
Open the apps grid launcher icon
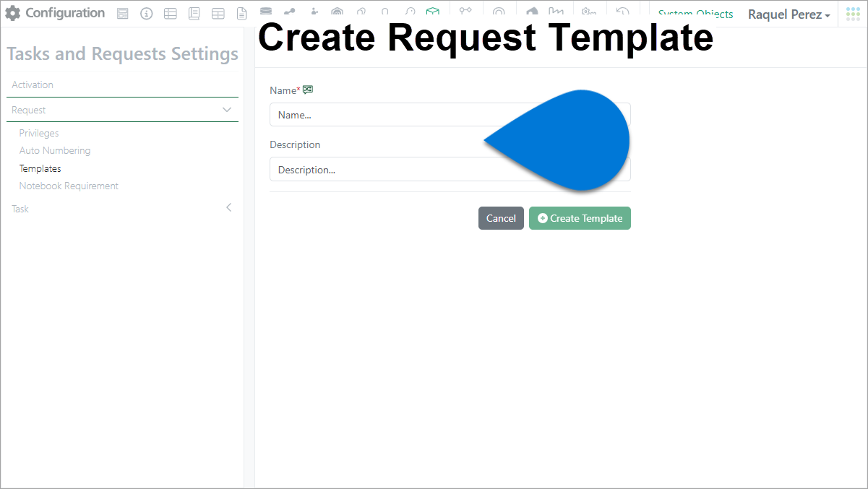[853, 14]
